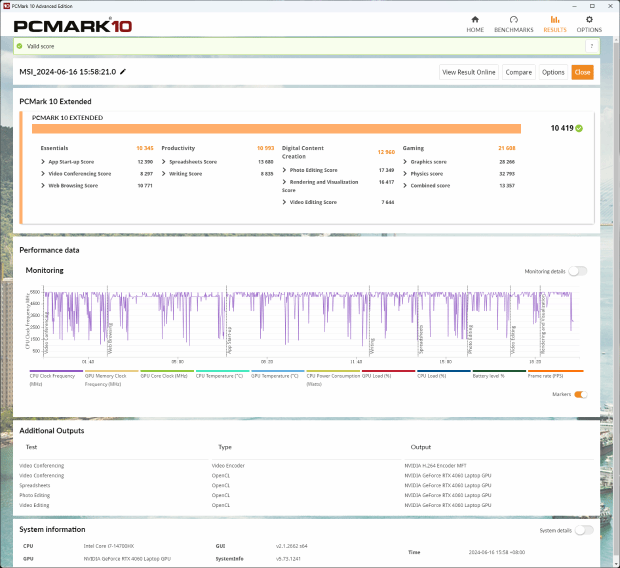
Task: Expand Rendering and Visualization Score row
Action: coord(284,182)
